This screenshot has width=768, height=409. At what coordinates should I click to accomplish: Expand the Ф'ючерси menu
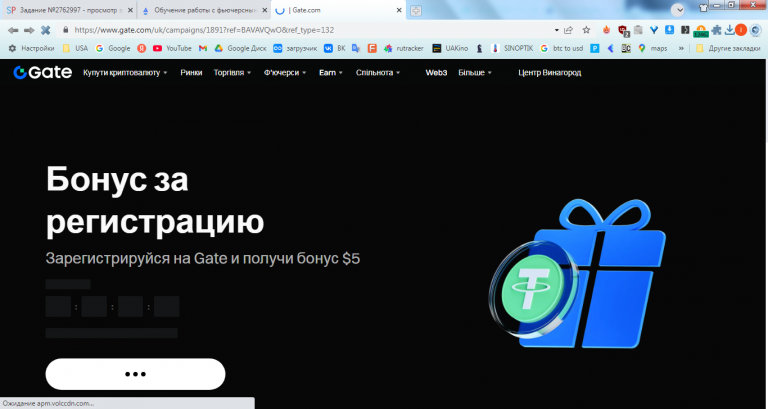tap(285, 72)
